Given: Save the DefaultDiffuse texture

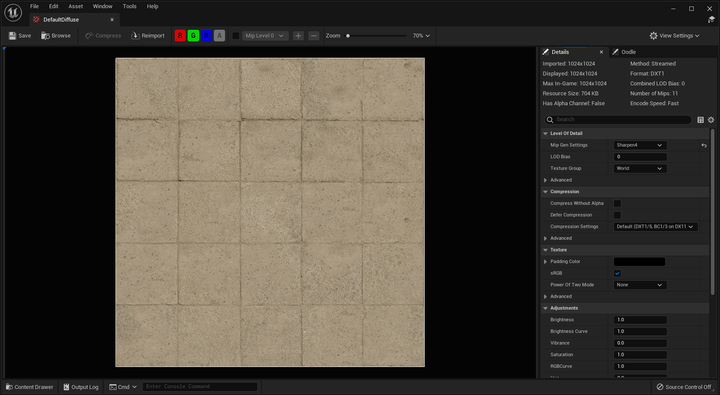Looking at the screenshot, I should point(20,35).
